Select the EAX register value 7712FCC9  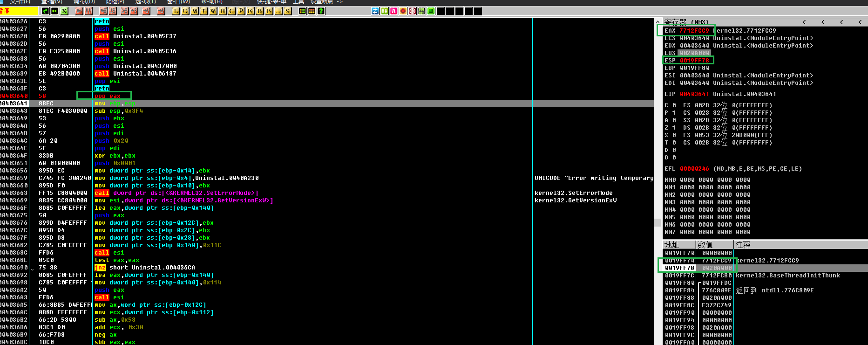coord(694,31)
